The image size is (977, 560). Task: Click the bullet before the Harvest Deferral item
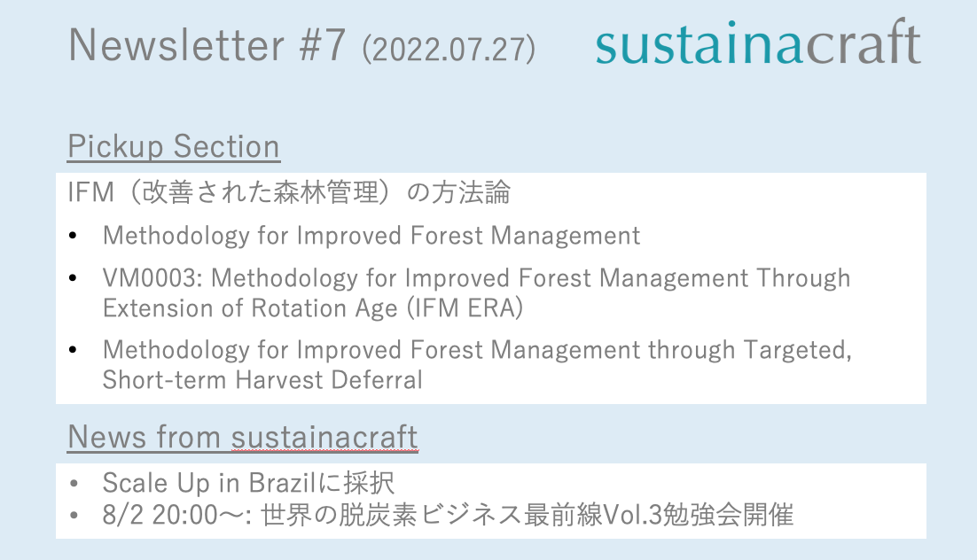coord(73,351)
